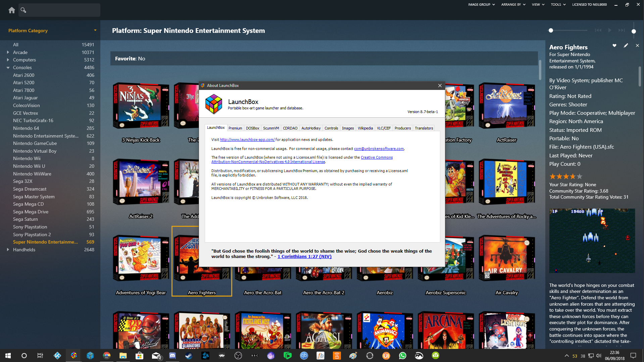Open File Explorer from the taskbar

pos(123,356)
